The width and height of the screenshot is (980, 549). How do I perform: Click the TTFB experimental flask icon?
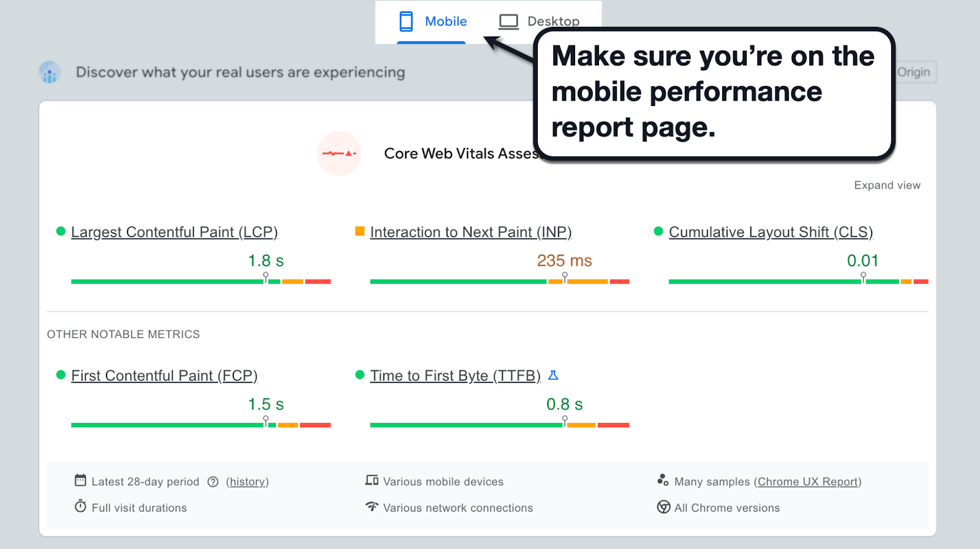click(553, 375)
